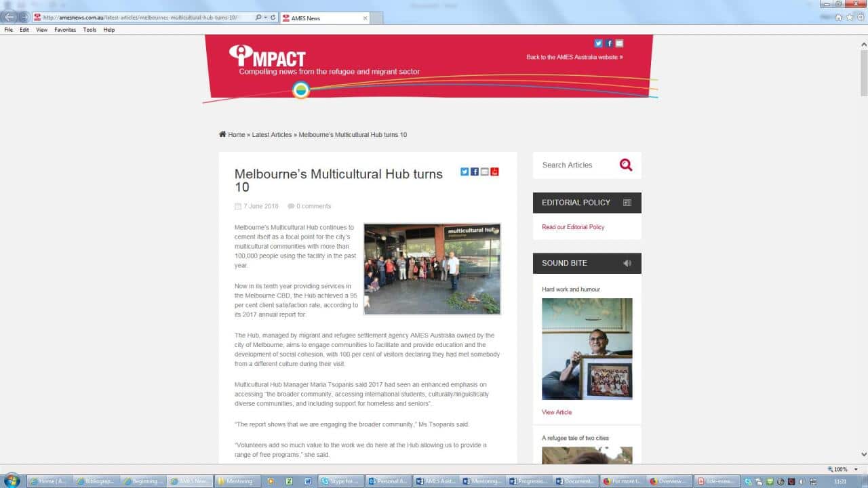
Task: Switch to the Mentoring folder taskbar button
Action: 238,481
